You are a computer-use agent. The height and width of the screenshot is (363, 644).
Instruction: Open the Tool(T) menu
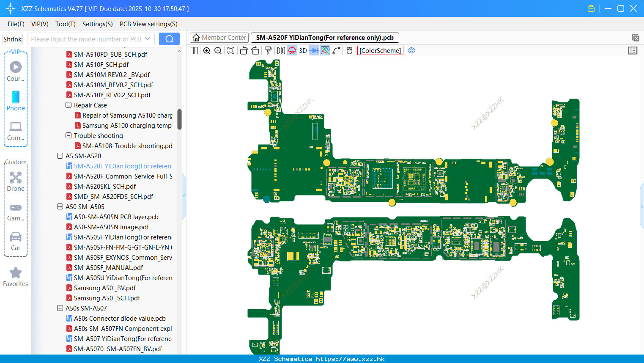click(x=65, y=24)
